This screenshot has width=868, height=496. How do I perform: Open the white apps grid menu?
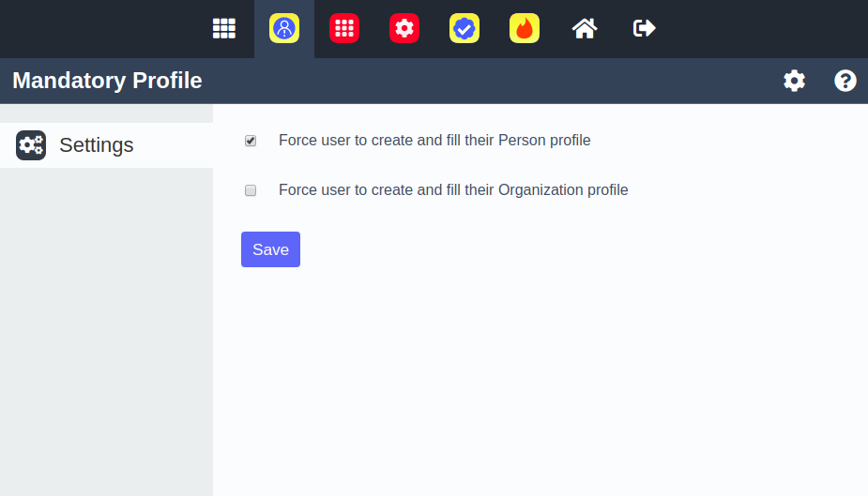pyautogui.click(x=223, y=28)
